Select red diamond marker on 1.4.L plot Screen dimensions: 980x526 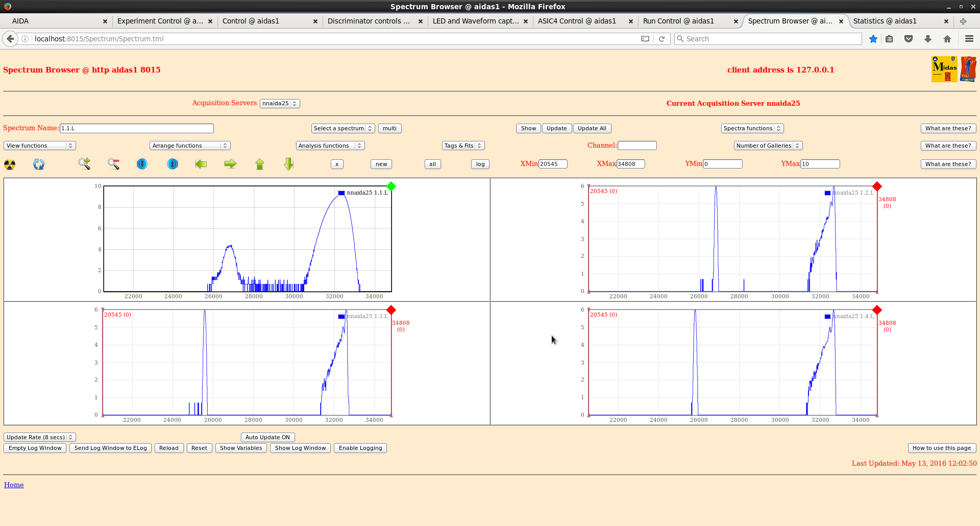click(877, 310)
